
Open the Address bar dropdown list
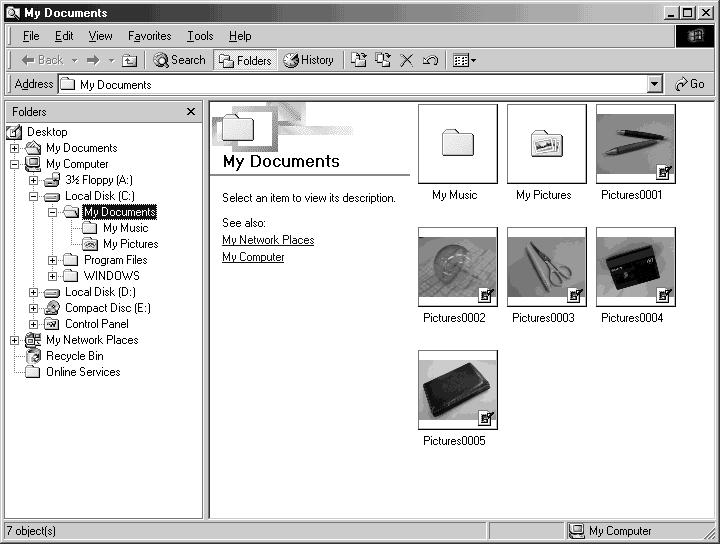coord(654,84)
